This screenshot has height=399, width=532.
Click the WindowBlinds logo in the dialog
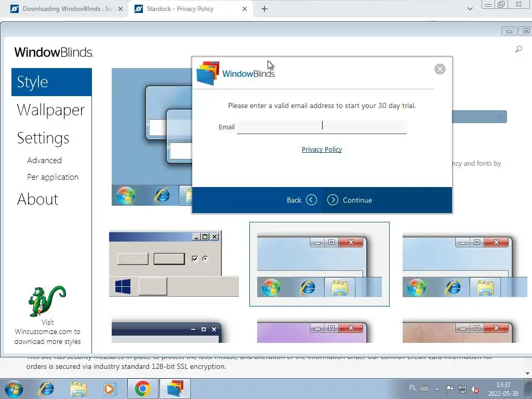point(236,73)
